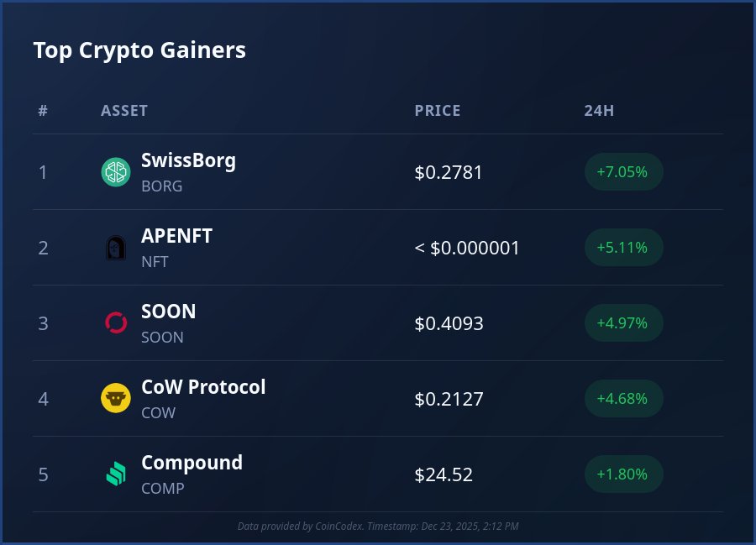The height and width of the screenshot is (545, 756).
Task: Open the SwissBorg asset name link
Action: pyautogui.click(x=188, y=160)
